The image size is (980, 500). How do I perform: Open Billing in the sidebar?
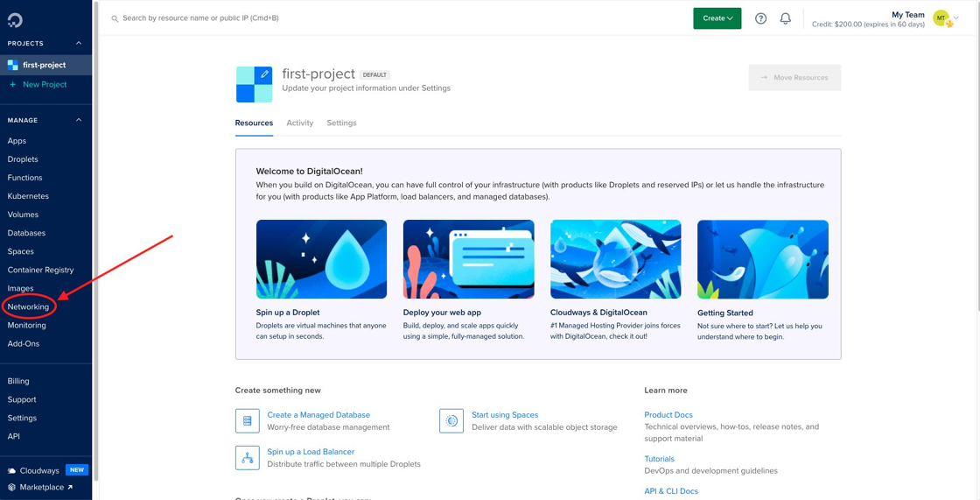(x=18, y=381)
